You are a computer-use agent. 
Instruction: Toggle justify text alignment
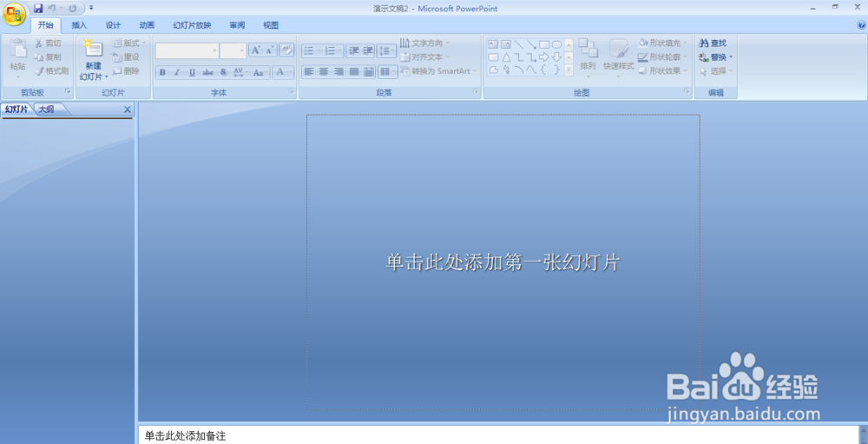(354, 71)
